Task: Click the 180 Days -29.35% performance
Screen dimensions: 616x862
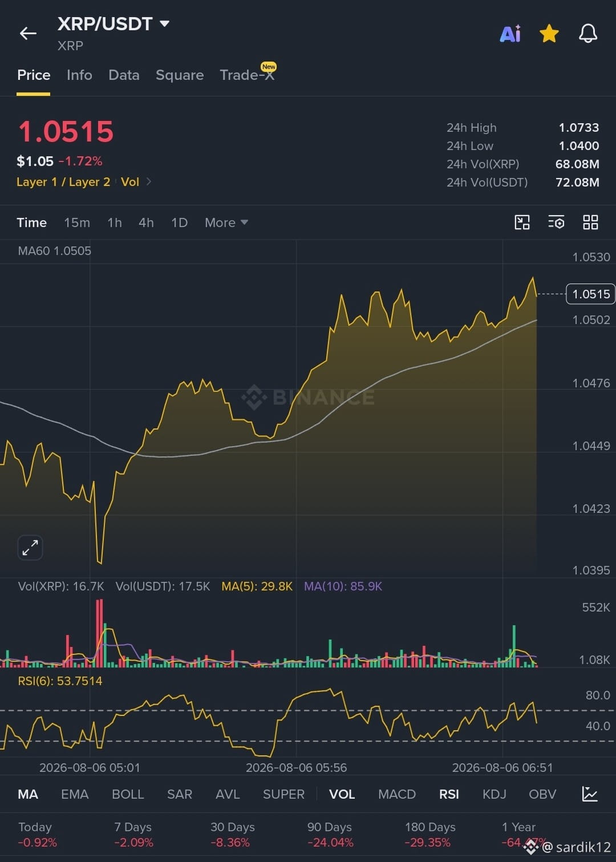Action: click(x=430, y=835)
